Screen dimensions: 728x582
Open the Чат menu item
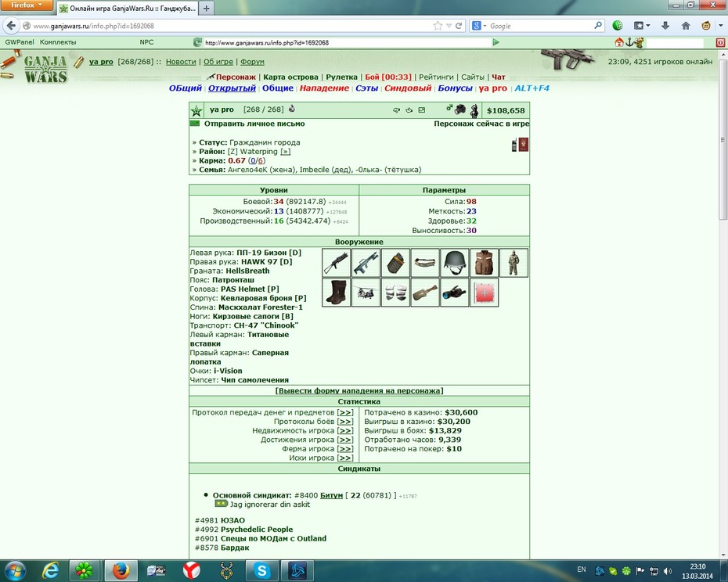click(x=498, y=77)
